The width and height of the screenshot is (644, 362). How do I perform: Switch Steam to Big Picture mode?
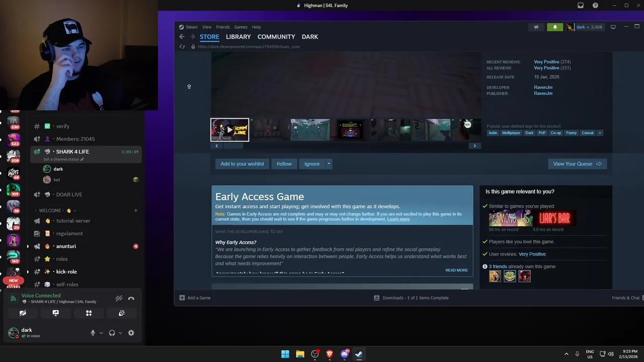(x=613, y=27)
